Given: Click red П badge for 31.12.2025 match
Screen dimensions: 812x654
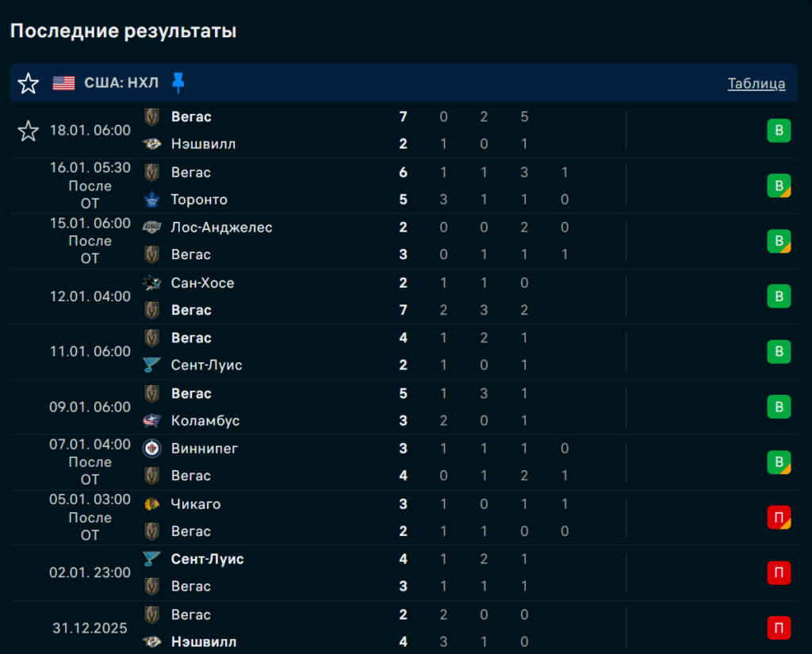Looking at the screenshot, I should 779,629.
